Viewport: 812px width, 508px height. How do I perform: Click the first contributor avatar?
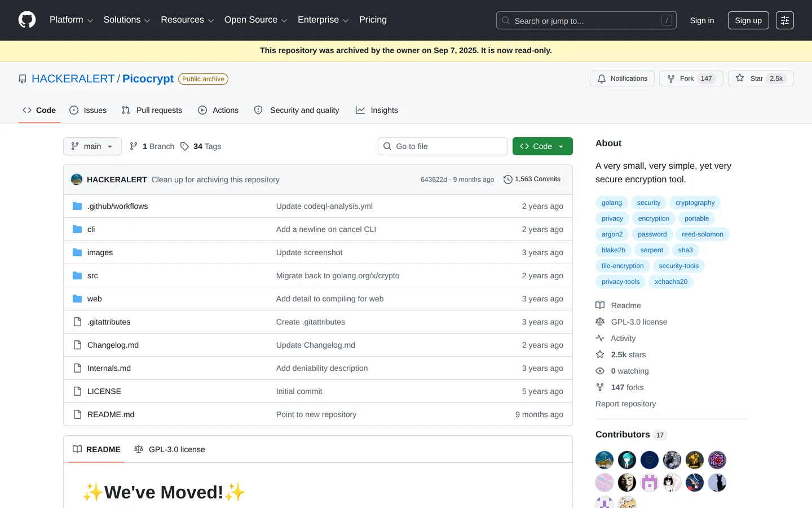604,460
